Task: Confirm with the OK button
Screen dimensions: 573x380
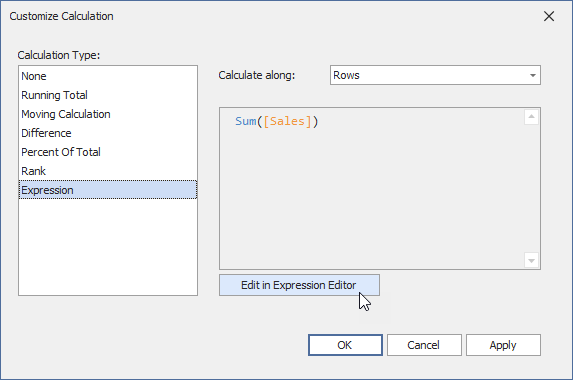Action: [x=345, y=345]
